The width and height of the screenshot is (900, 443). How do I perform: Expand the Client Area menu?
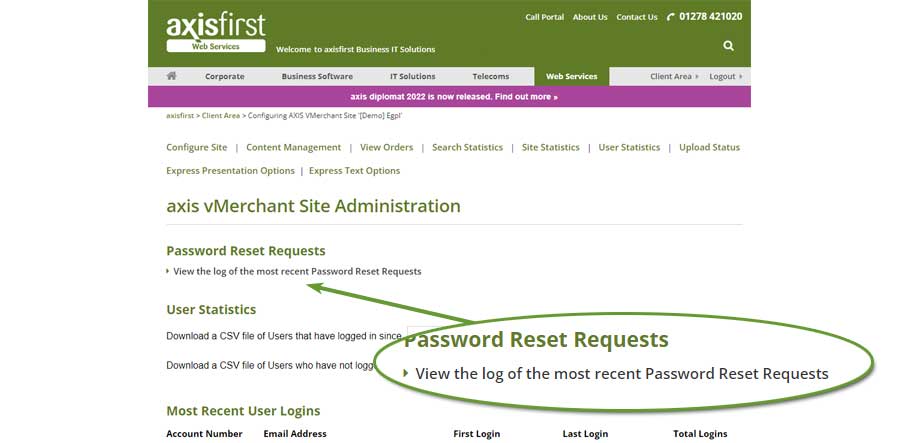(674, 76)
